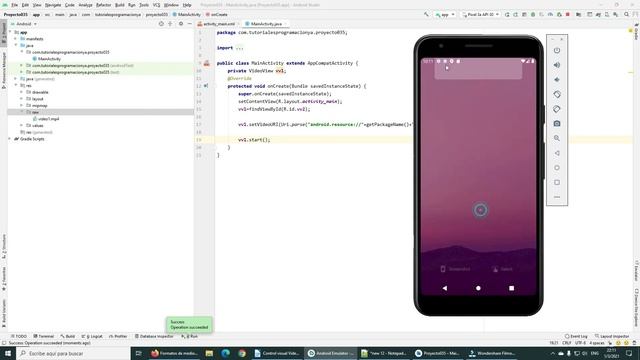Tap Android home button on phone screen
Viewport: 640px width, 360px height.
click(x=478, y=288)
